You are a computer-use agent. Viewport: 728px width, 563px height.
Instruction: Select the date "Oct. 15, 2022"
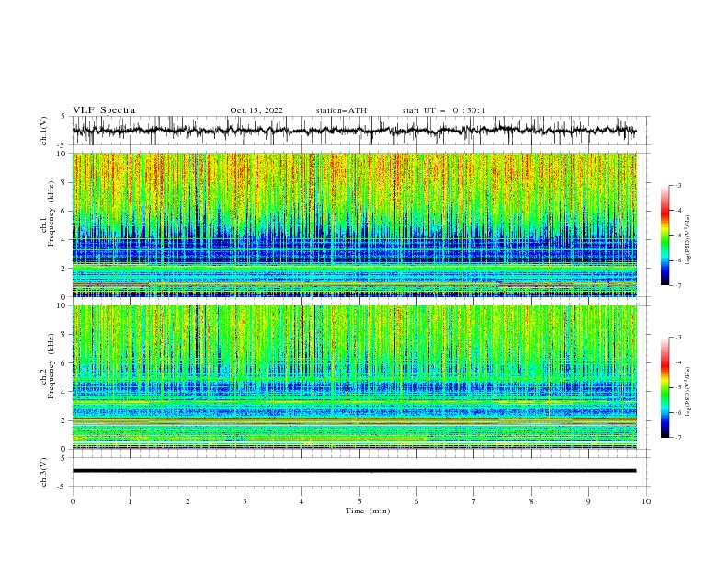click(256, 110)
